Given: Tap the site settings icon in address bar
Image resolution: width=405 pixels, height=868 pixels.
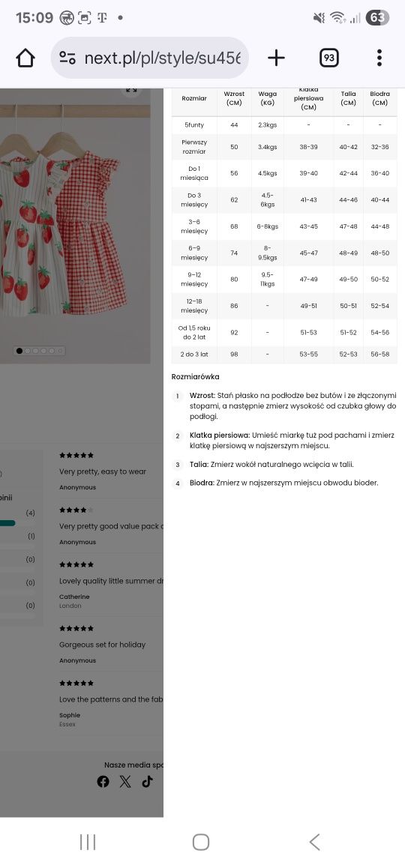Looking at the screenshot, I should 67,58.
